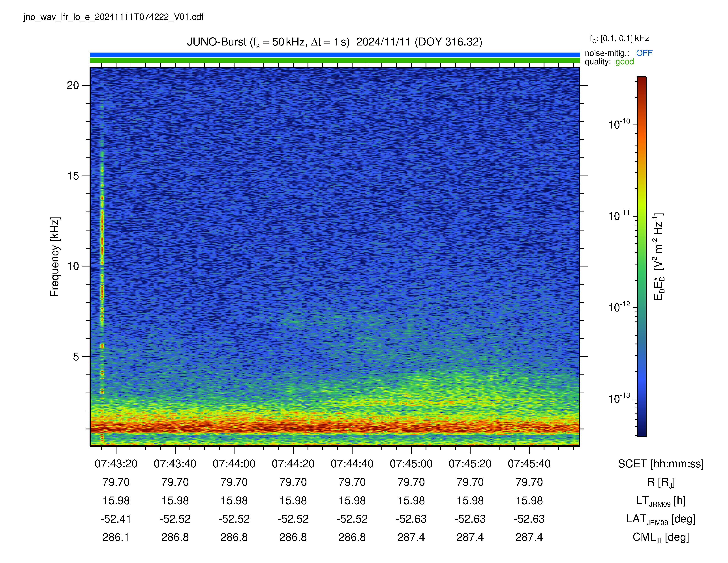The height and width of the screenshot is (563, 728).
Task: Click the Frequency [kHz] axis title
Action: click(55, 257)
